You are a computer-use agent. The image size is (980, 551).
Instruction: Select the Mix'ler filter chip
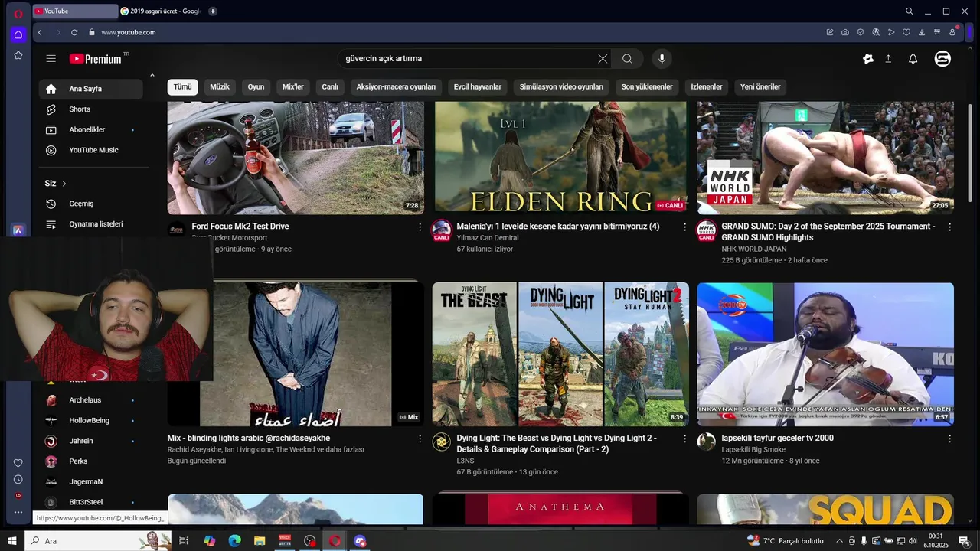click(x=293, y=86)
